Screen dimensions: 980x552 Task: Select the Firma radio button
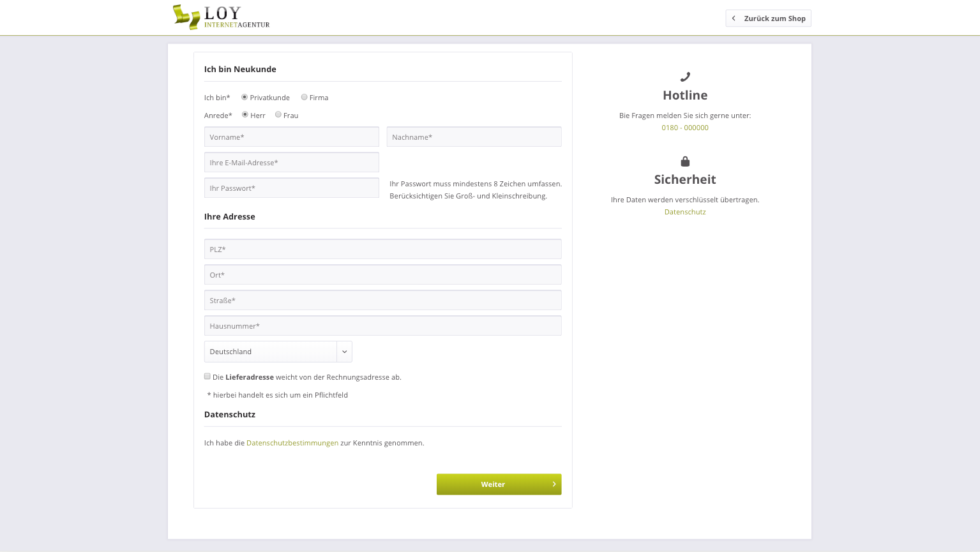(304, 97)
